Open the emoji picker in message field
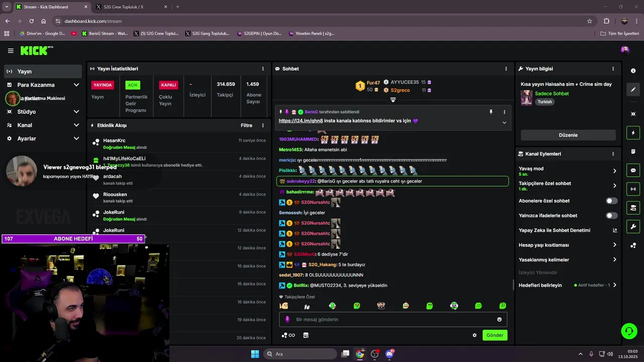 (499, 319)
